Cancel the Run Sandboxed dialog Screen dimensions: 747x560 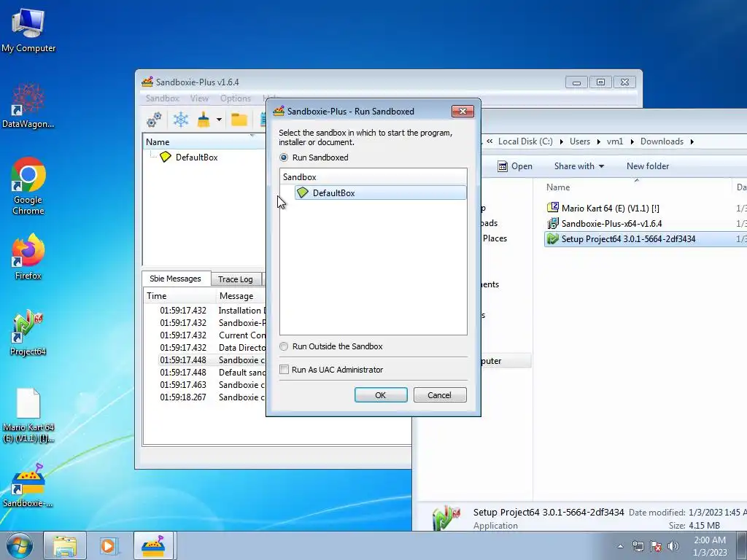tap(439, 394)
